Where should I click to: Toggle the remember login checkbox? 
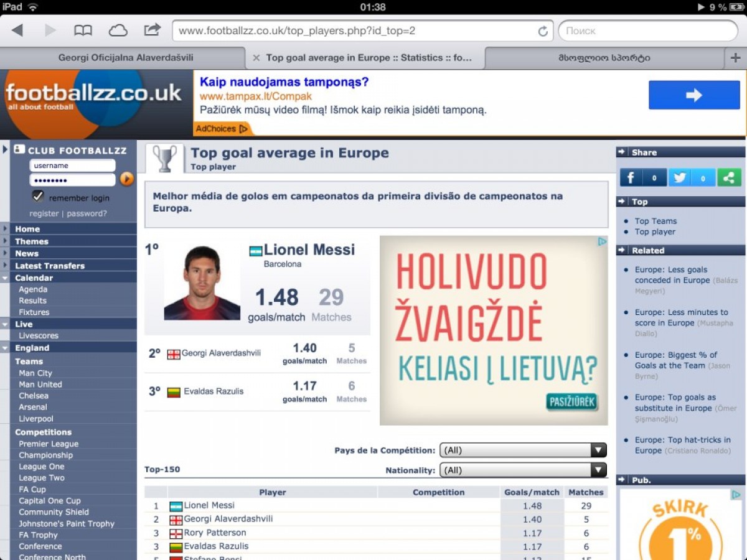[x=38, y=197]
